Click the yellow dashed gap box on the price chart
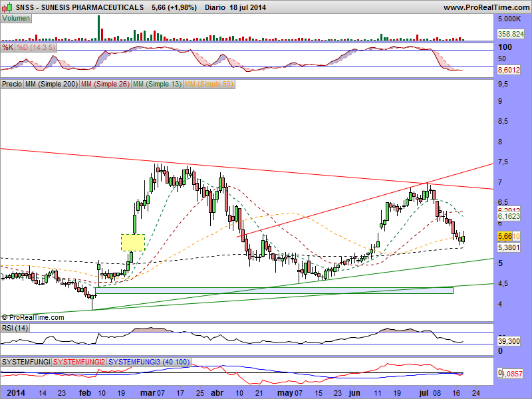This screenshot has width=532, height=399. click(133, 243)
